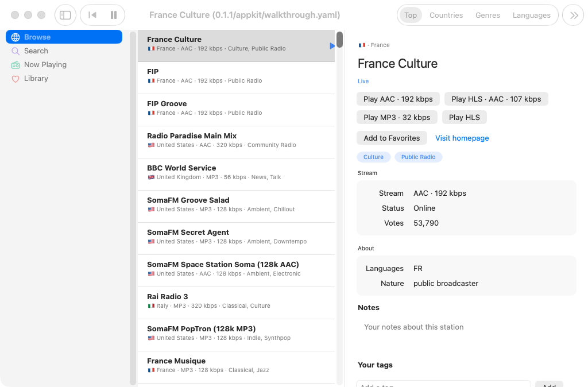Open the Visit homepage link

click(462, 138)
